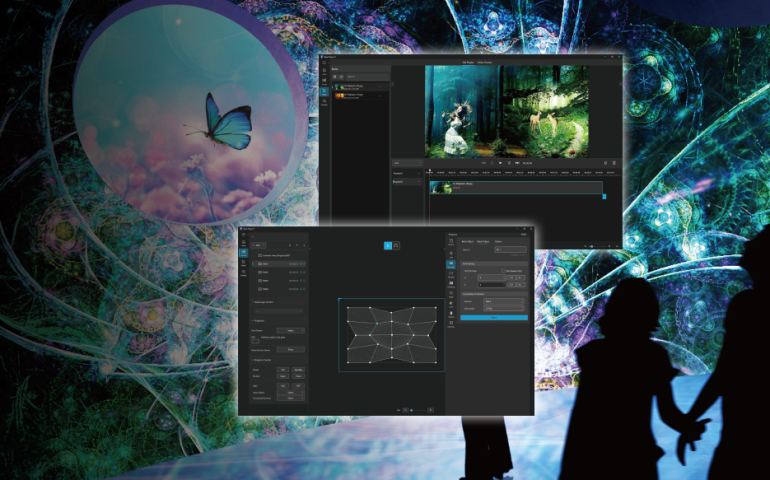
Task: Open the Input Select dropdown
Action: [291, 392]
